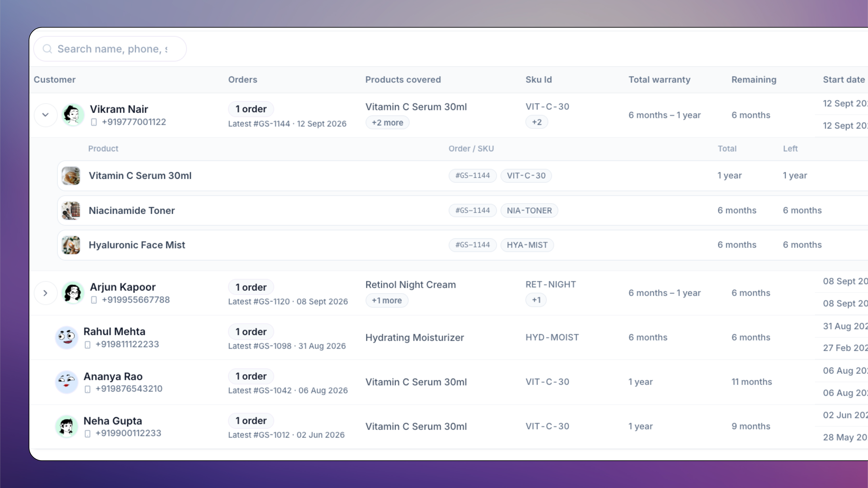Sort by Customer column header

click(55, 80)
